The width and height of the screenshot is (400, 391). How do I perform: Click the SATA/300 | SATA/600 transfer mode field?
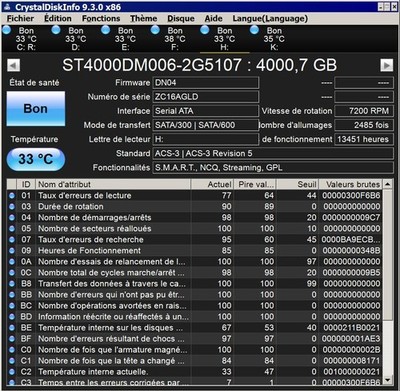206,125
